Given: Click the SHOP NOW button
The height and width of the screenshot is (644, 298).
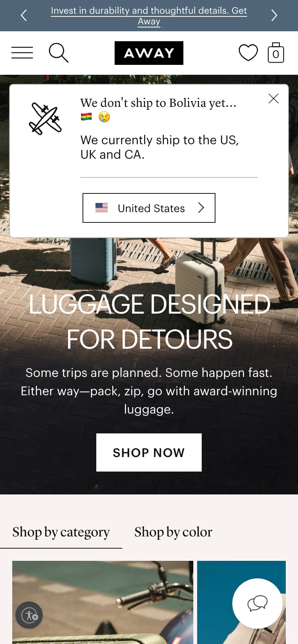Looking at the screenshot, I should tap(149, 452).
